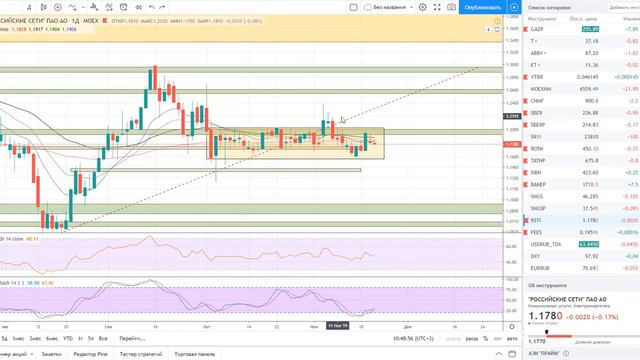Image resolution: width=640 pixels, height=360 pixels.
Task: Click the orange info circle in legend
Action: point(498,21)
